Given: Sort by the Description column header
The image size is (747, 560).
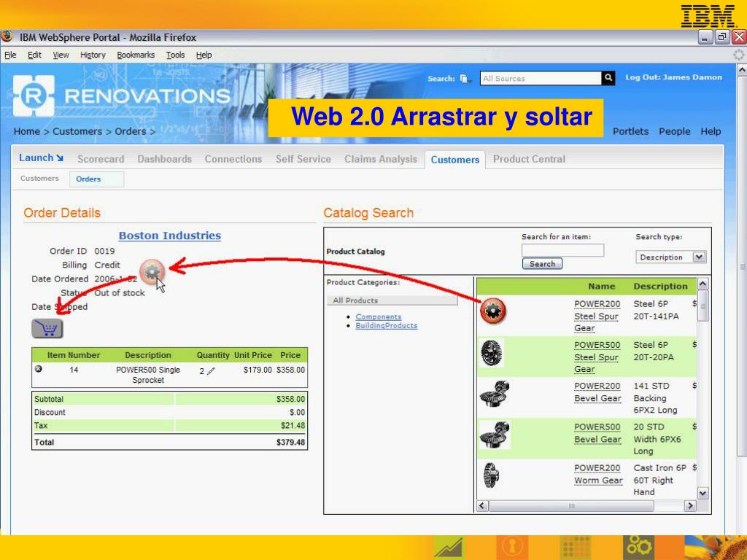Looking at the screenshot, I should [660, 286].
